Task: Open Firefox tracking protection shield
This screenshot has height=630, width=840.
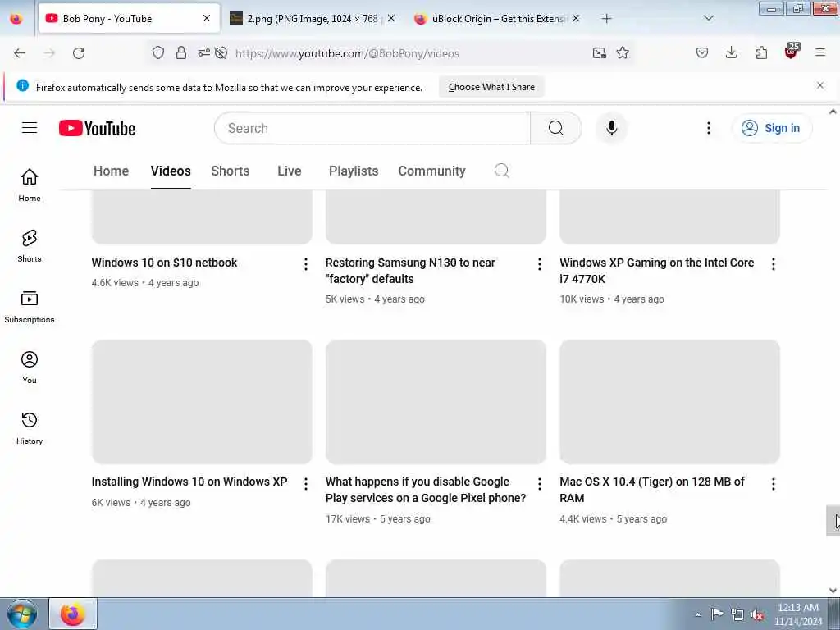Action: pyautogui.click(x=158, y=52)
